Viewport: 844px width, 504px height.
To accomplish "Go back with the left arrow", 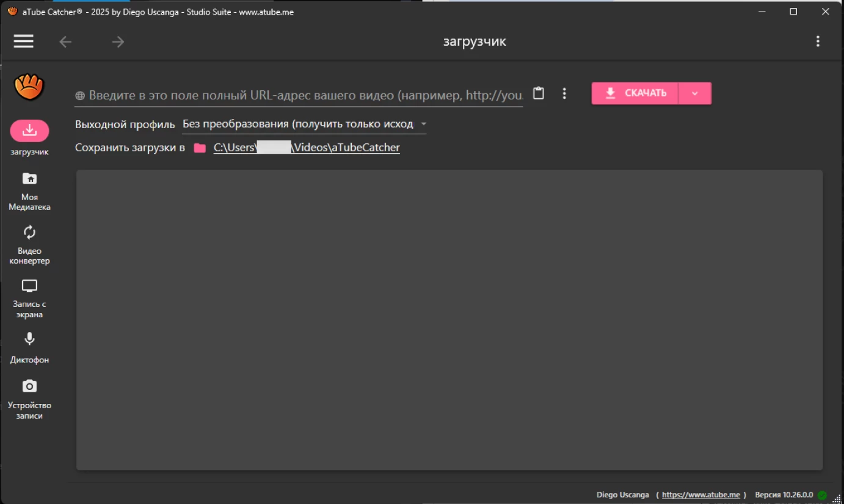I will point(65,41).
